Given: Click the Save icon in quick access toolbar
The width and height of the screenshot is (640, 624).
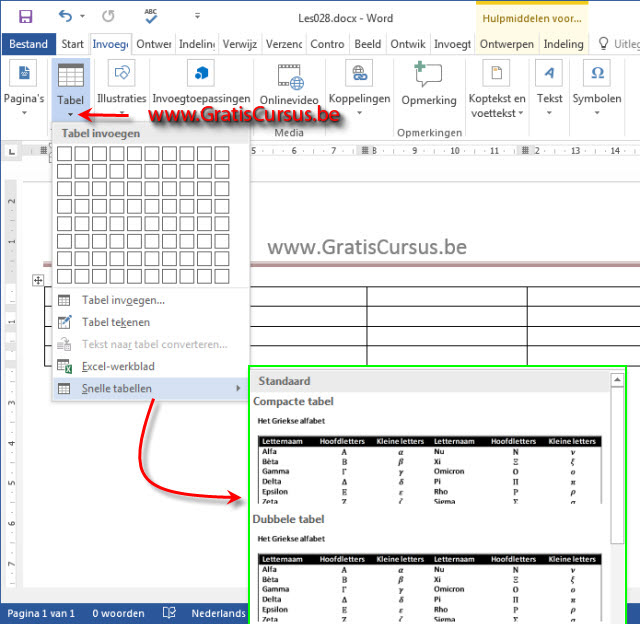Looking at the screenshot, I should tap(25, 17).
